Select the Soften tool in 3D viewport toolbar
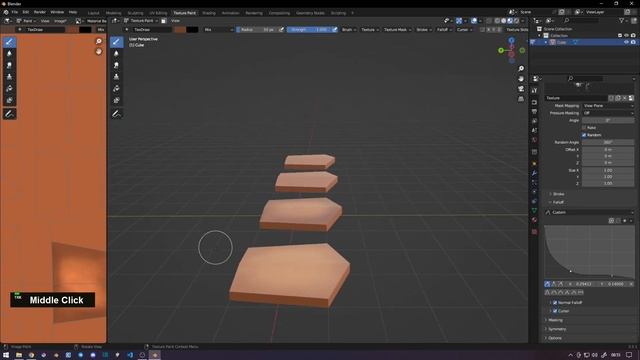This screenshot has width=640, height=360. [x=116, y=53]
